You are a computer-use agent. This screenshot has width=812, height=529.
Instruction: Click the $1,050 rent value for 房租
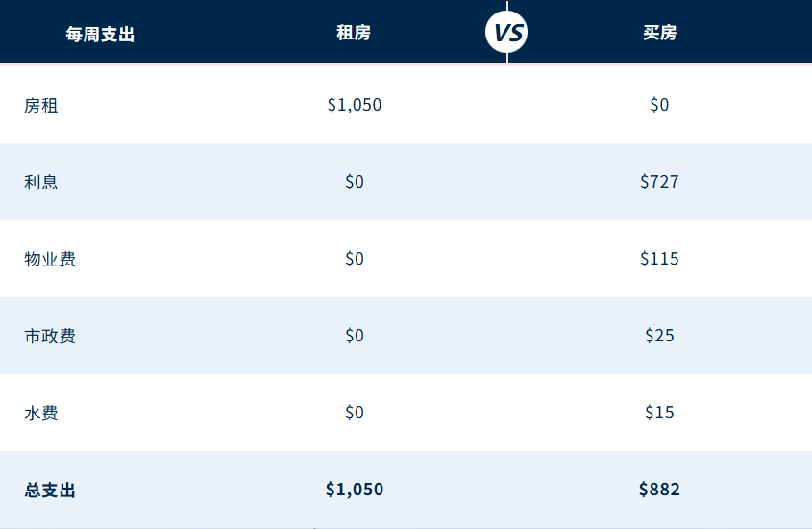(354, 105)
